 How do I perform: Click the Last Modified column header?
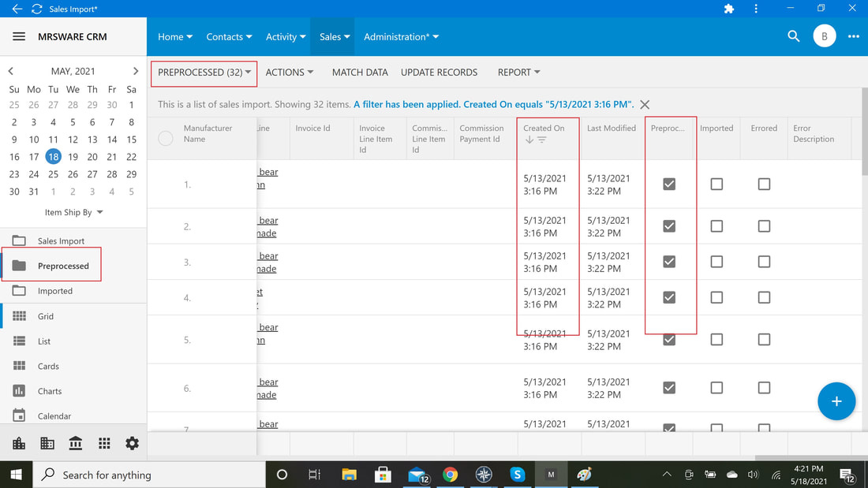[x=611, y=129]
